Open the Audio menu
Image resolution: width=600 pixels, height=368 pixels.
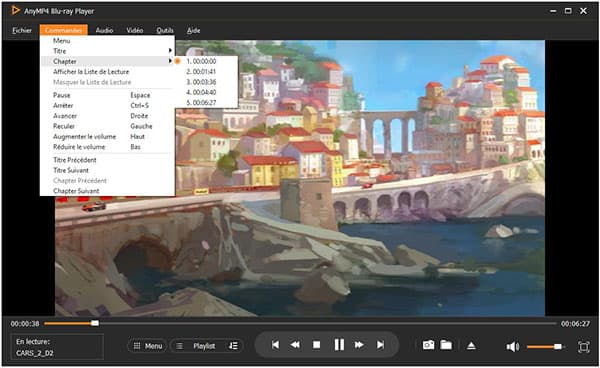pyautogui.click(x=104, y=30)
